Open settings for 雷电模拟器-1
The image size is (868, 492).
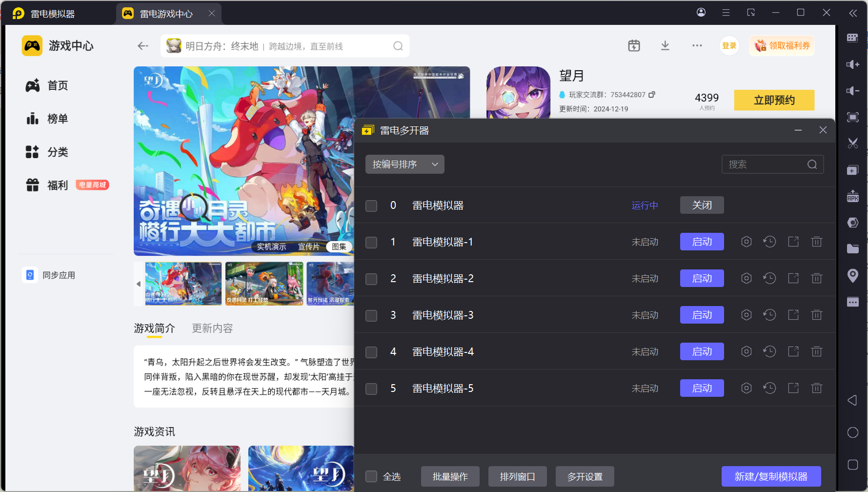tap(746, 242)
